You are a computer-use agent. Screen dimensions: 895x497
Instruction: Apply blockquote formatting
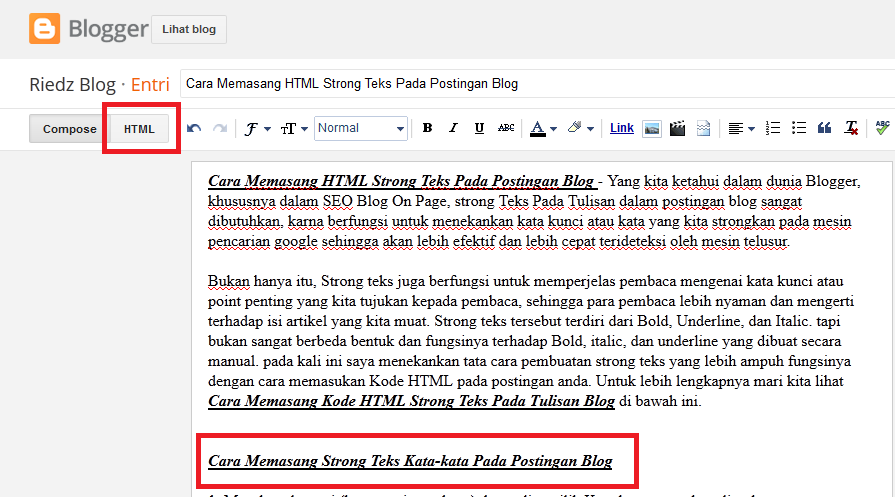pyautogui.click(x=824, y=128)
